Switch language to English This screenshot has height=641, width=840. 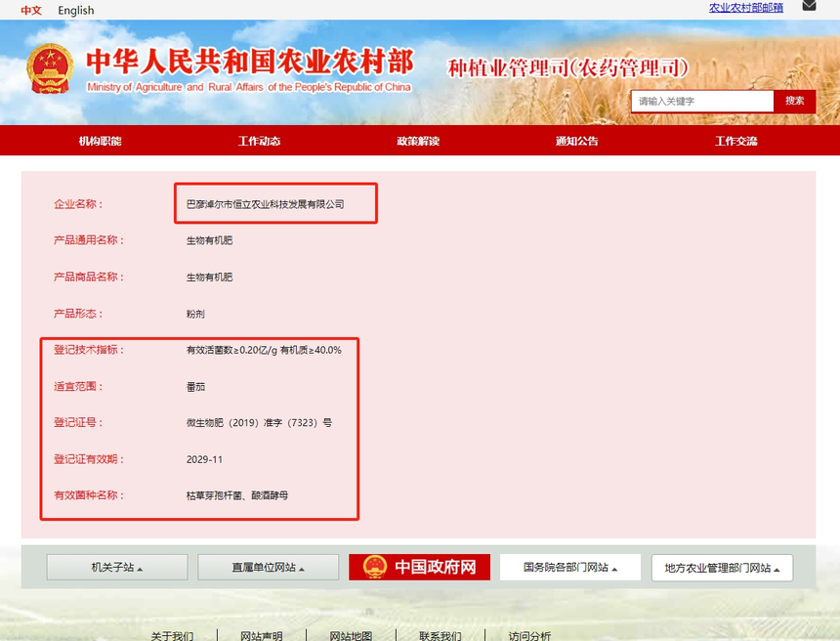pos(76,10)
